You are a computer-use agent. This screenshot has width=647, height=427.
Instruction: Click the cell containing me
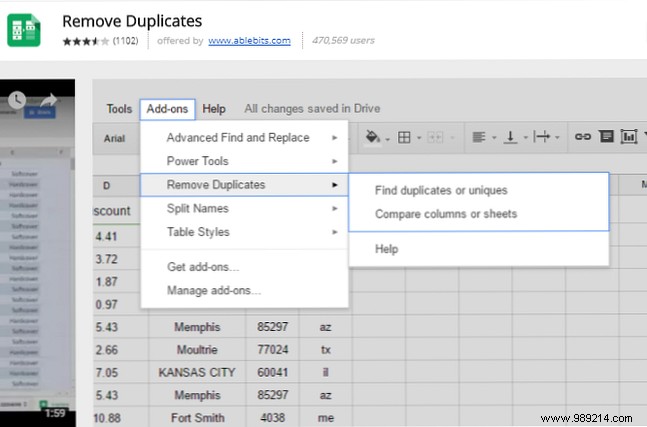pos(326,418)
